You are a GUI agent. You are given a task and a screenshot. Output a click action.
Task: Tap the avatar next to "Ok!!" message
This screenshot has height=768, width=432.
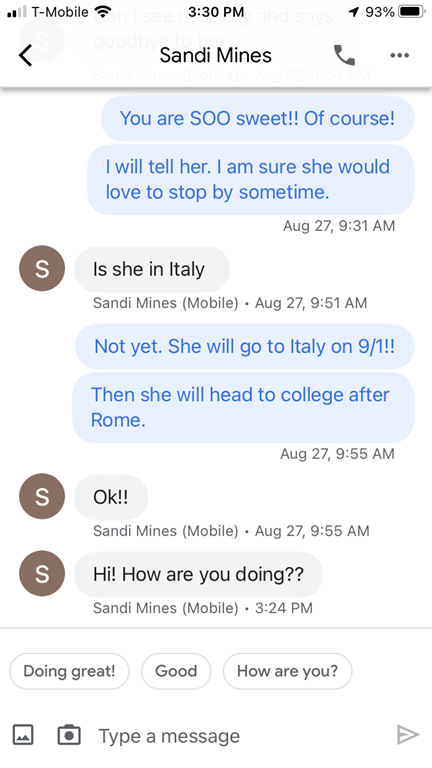(x=42, y=496)
